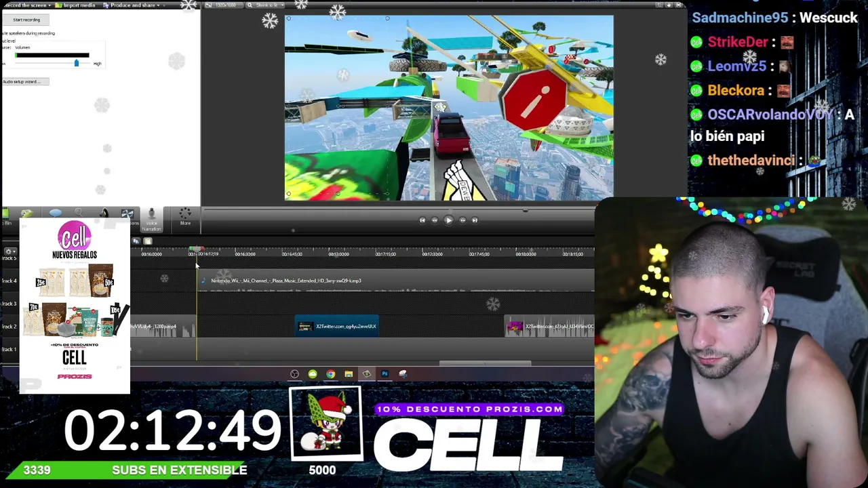Select the Nintendo Wii Mii Channel mp3 clip

[x=395, y=281]
